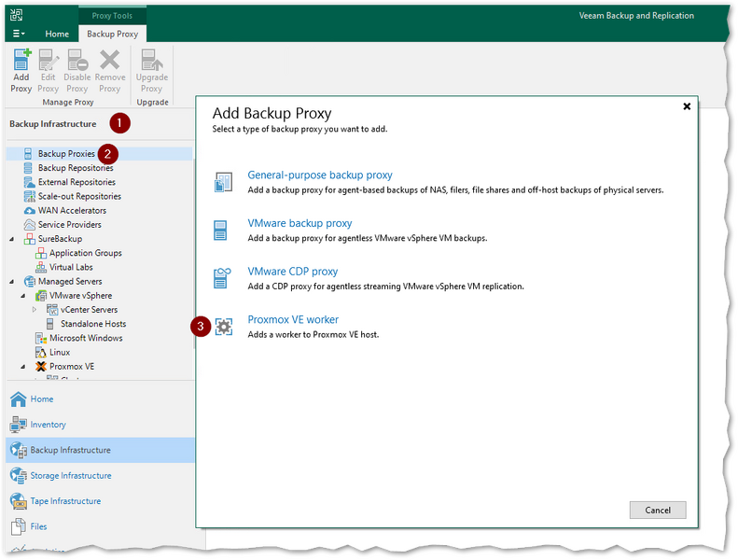The width and height of the screenshot is (738, 560).
Task: Select WAN Accelerators in the tree
Action: [72, 210]
